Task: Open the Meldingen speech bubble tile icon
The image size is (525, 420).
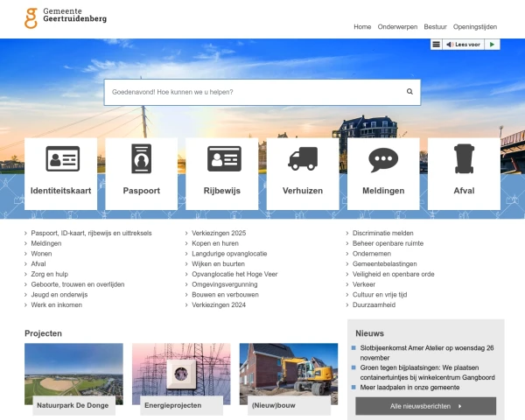Action: point(383,160)
